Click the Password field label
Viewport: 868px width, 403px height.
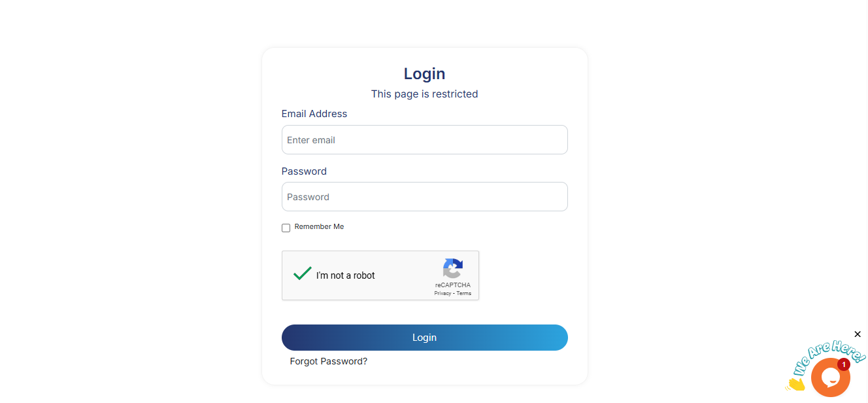304,171
